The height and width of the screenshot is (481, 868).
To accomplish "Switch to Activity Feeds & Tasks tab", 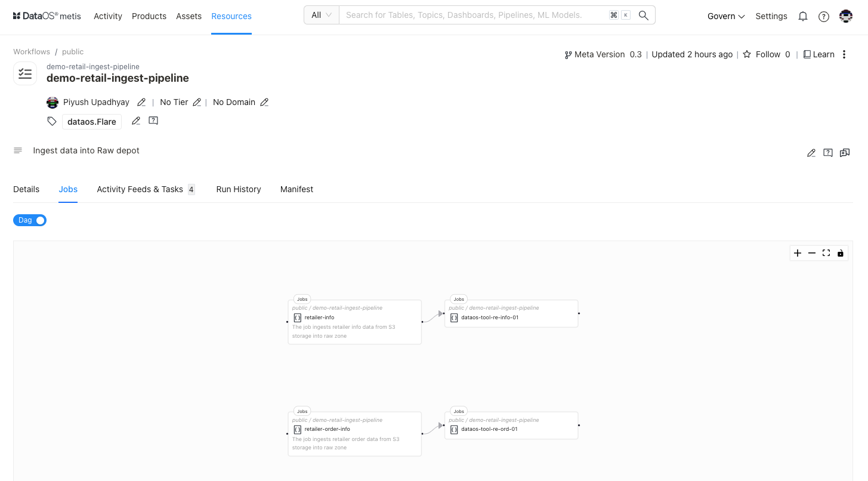I will [x=146, y=189].
